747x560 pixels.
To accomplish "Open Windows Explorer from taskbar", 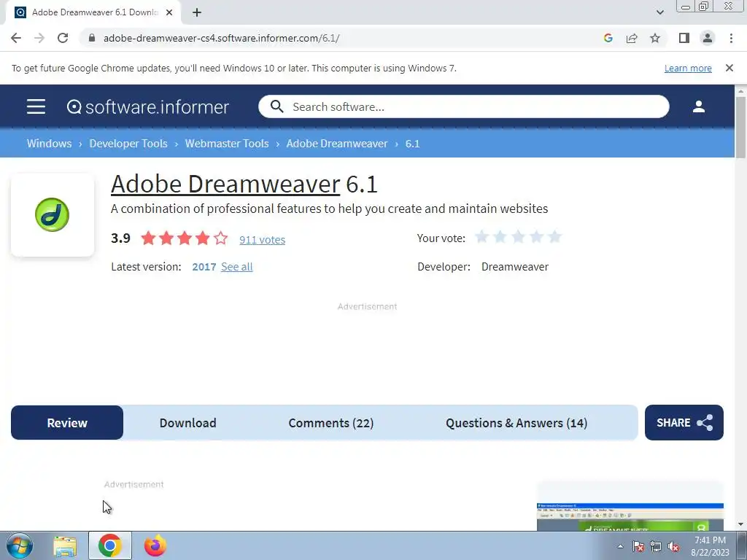I will [65, 545].
